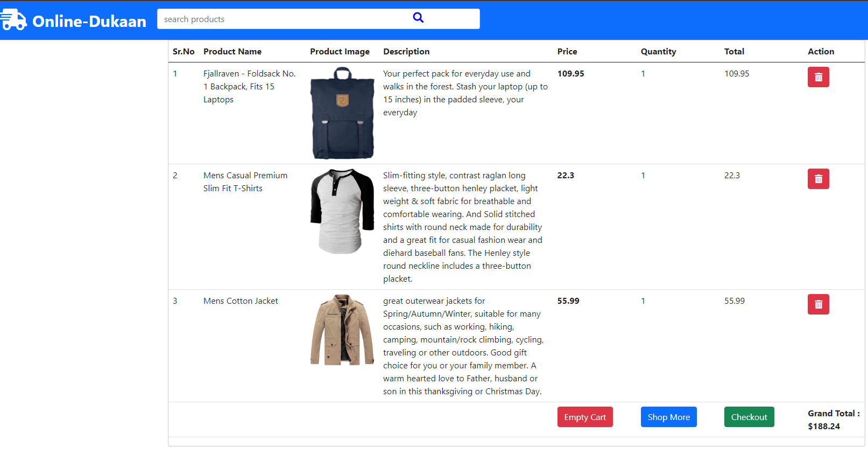
Task: Click the bold price 55.99
Action: pos(568,301)
